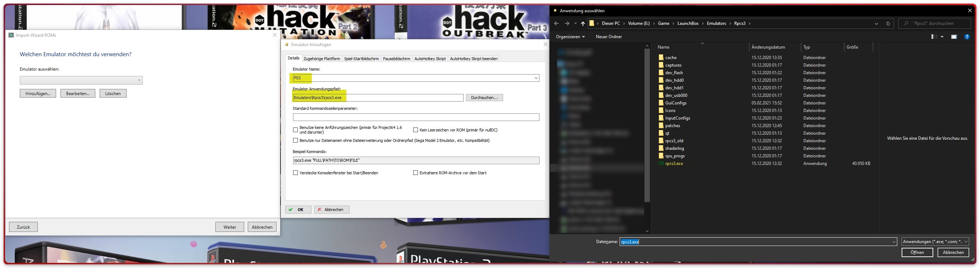Close the Emulator hinzufügen dialog
980x269 pixels.
(545, 45)
